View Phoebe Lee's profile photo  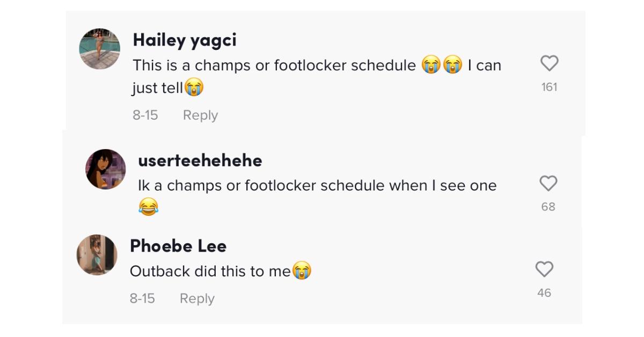click(x=97, y=255)
